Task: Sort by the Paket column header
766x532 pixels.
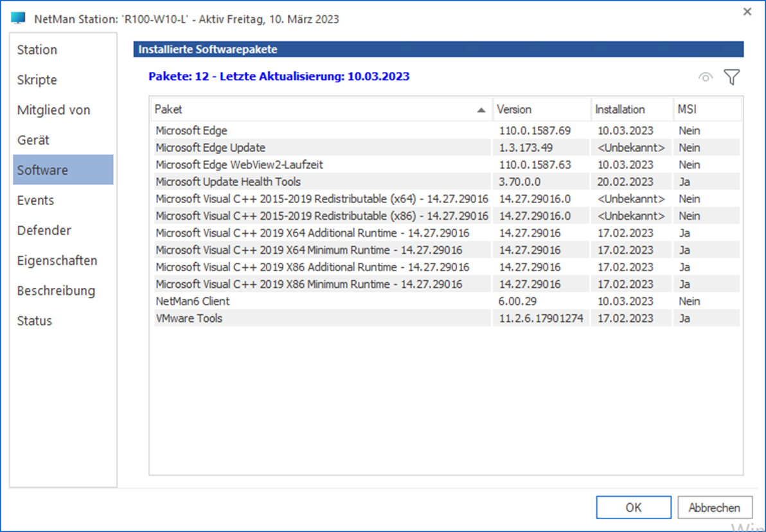Action: pos(315,110)
